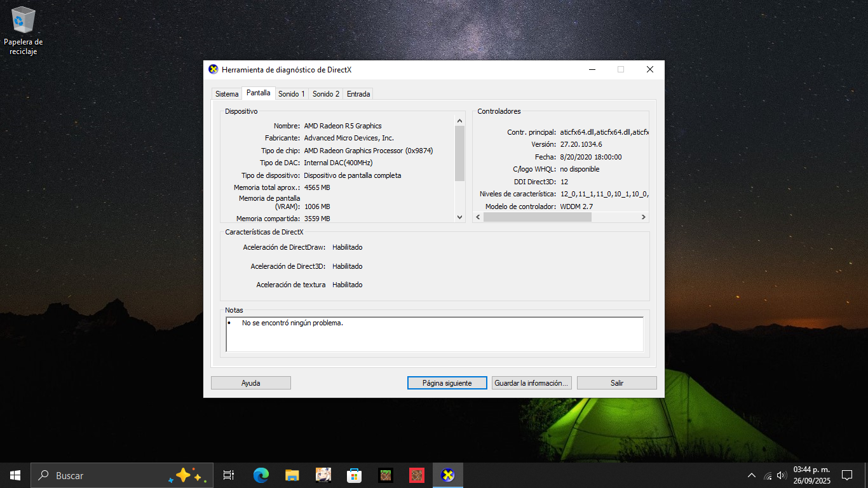The image size is (868, 488).
Task: Open the Entrada tab
Action: pyautogui.click(x=358, y=94)
